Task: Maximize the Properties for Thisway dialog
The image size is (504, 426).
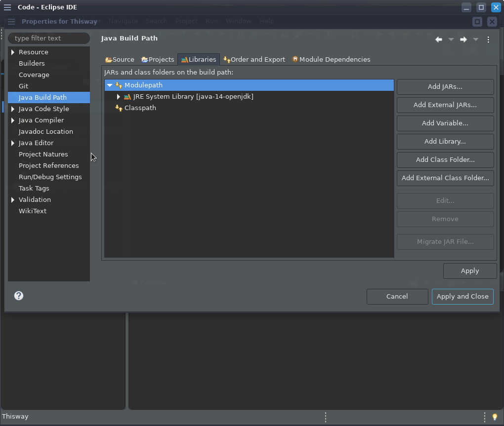Action: (477, 22)
